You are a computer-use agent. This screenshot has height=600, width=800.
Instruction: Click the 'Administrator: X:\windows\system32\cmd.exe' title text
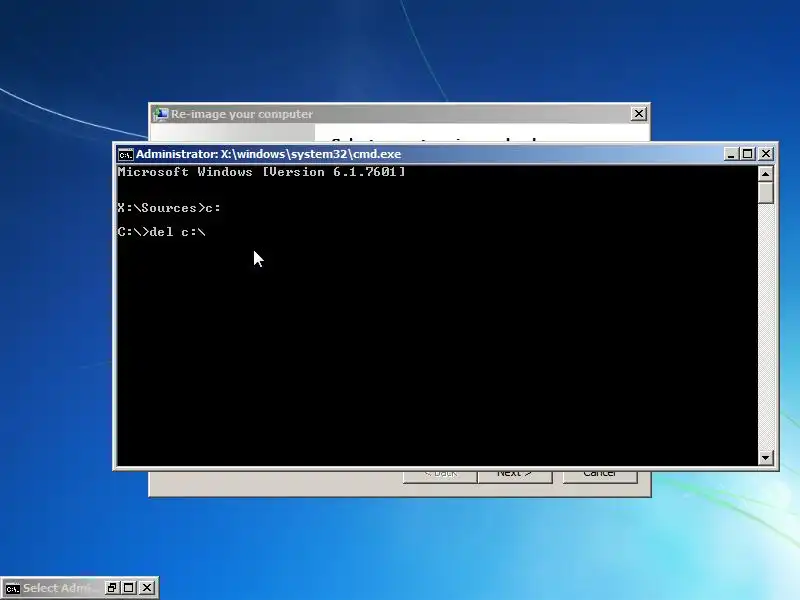pyautogui.click(x=268, y=154)
